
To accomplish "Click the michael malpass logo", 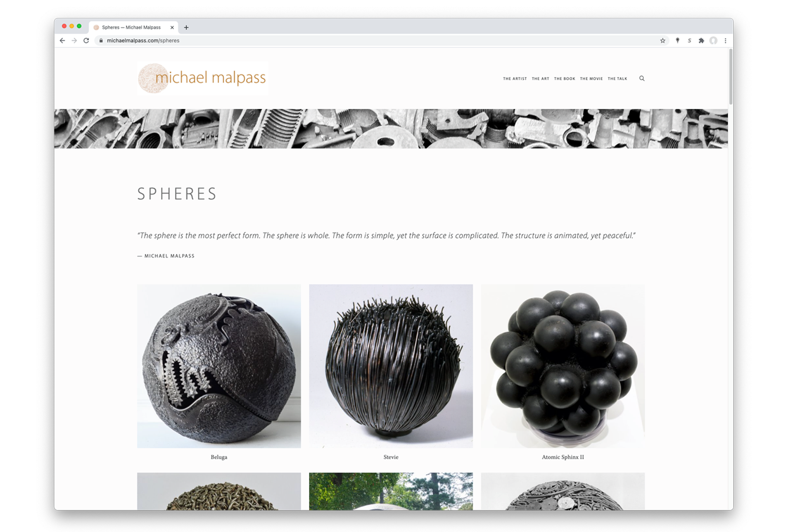I will 202,78.
